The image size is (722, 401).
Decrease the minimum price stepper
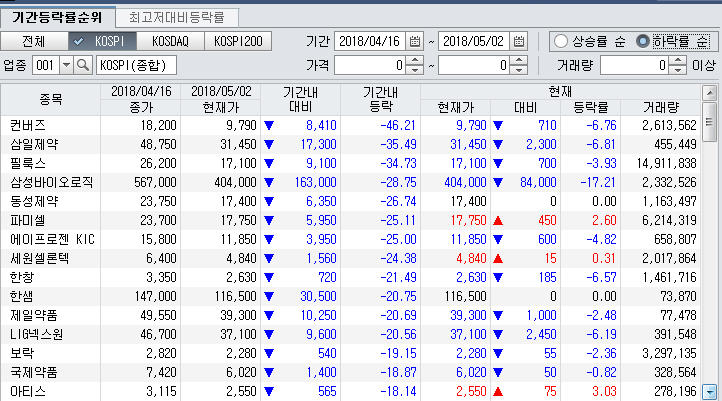point(414,70)
